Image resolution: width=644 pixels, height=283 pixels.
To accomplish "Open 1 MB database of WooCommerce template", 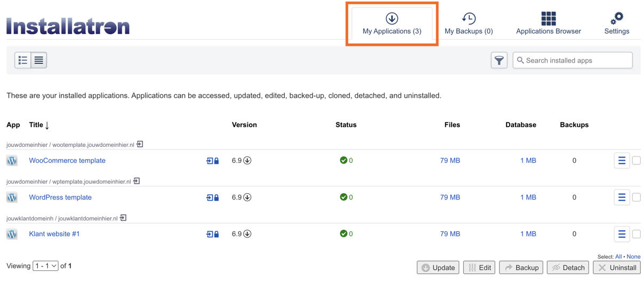I will pos(528,161).
